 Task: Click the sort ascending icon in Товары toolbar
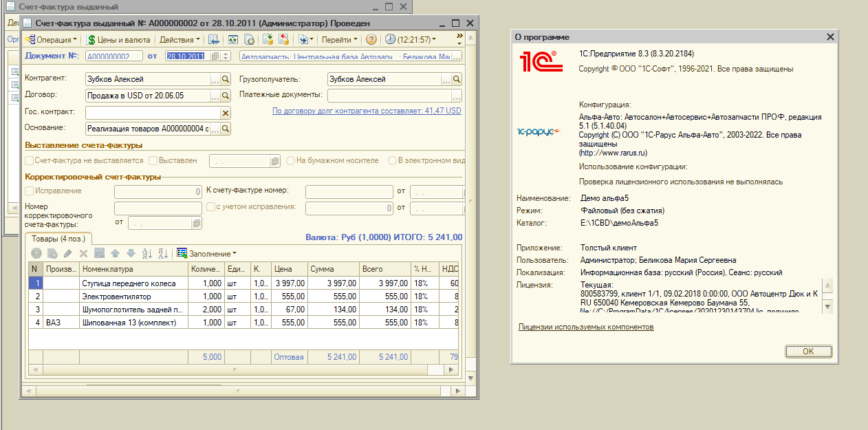click(x=147, y=253)
